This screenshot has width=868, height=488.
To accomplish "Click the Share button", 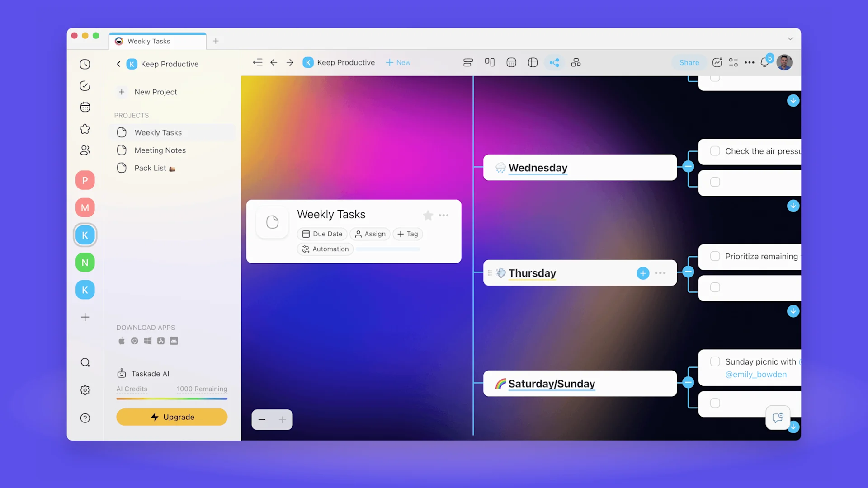I will coord(689,62).
